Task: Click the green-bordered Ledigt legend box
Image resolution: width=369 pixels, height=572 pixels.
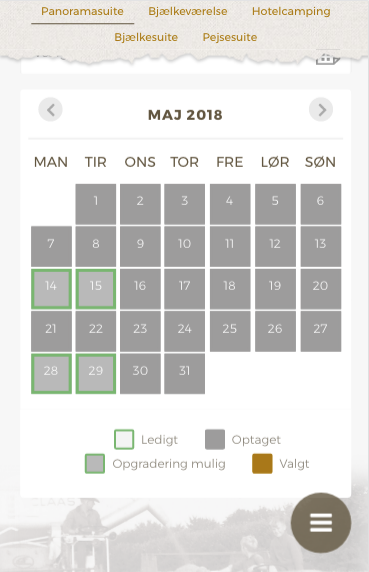Action: pos(124,439)
